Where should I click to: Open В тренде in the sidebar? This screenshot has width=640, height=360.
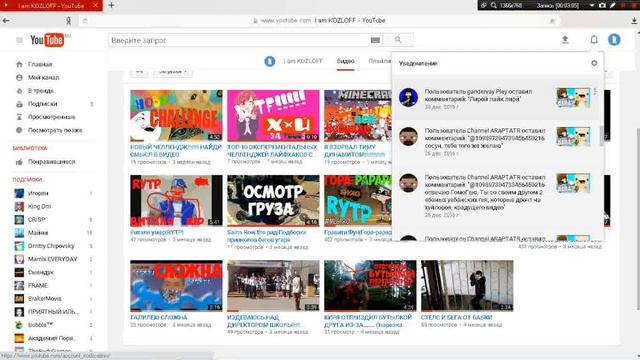(x=40, y=91)
